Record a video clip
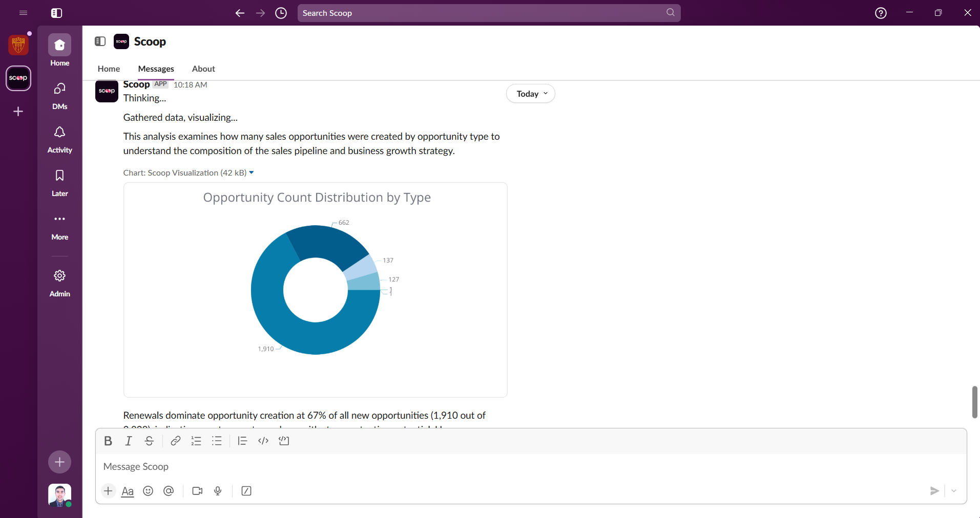The width and height of the screenshot is (980, 518). pyautogui.click(x=197, y=491)
